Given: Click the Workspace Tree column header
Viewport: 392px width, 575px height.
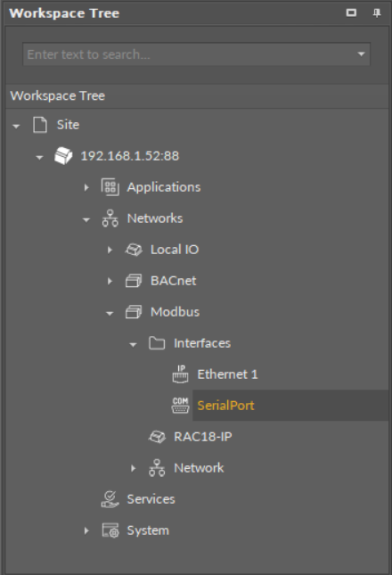Looking at the screenshot, I should [x=197, y=96].
